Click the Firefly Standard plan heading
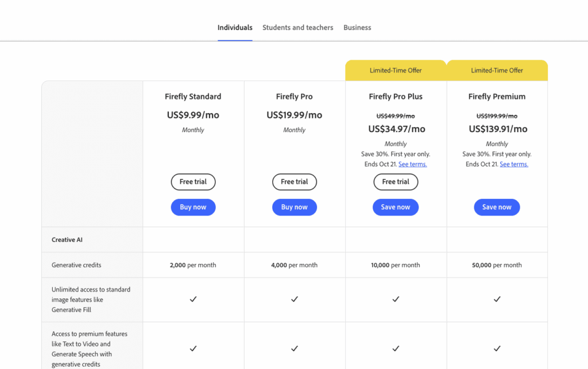This screenshot has width=588, height=369. tap(193, 97)
